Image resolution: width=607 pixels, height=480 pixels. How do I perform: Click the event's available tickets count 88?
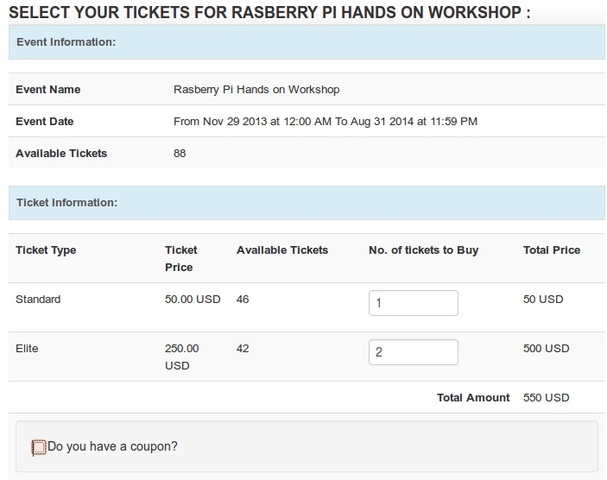pos(180,153)
